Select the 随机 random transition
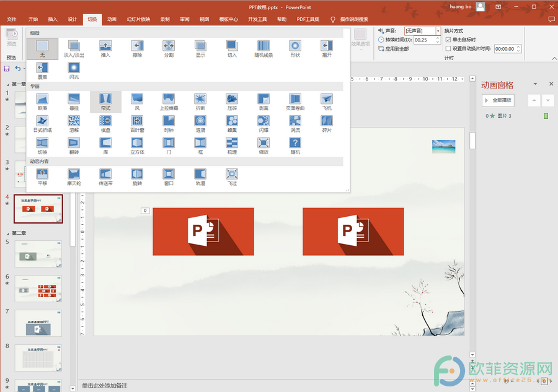558x392 pixels. click(295, 146)
